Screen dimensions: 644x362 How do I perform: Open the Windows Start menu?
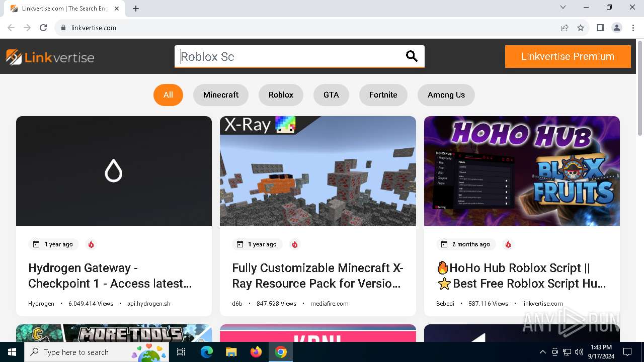pyautogui.click(x=12, y=352)
